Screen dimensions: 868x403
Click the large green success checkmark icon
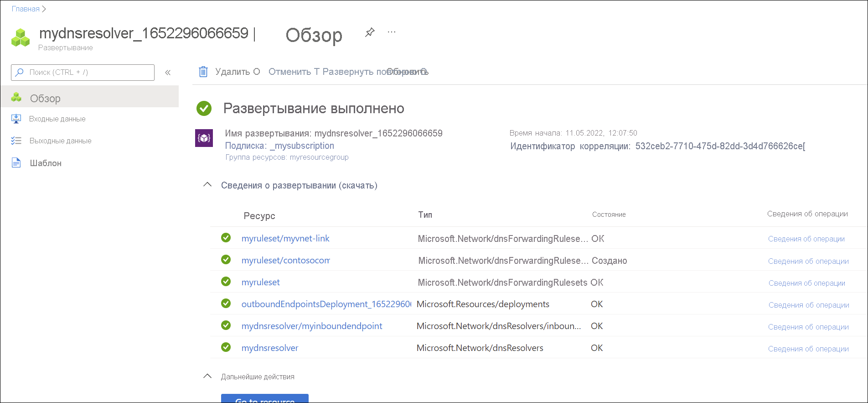tap(204, 108)
